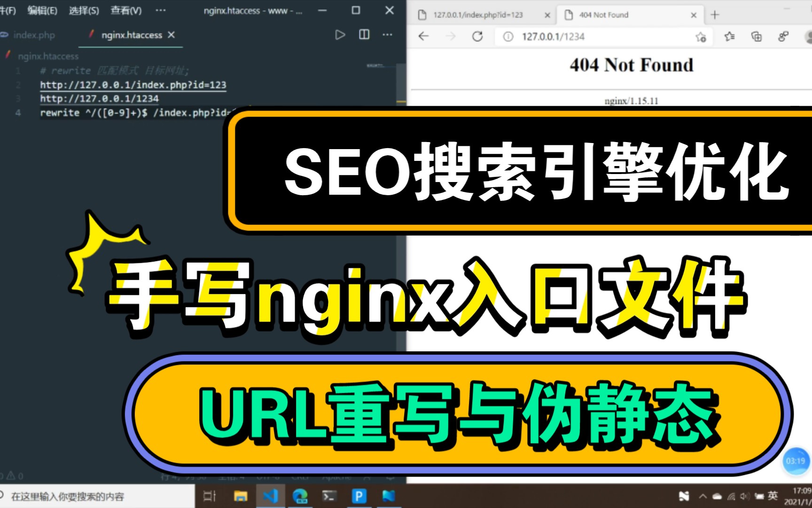The image size is (812, 508).
Task: Select the 404 Not Found browser tab
Action: [604, 15]
